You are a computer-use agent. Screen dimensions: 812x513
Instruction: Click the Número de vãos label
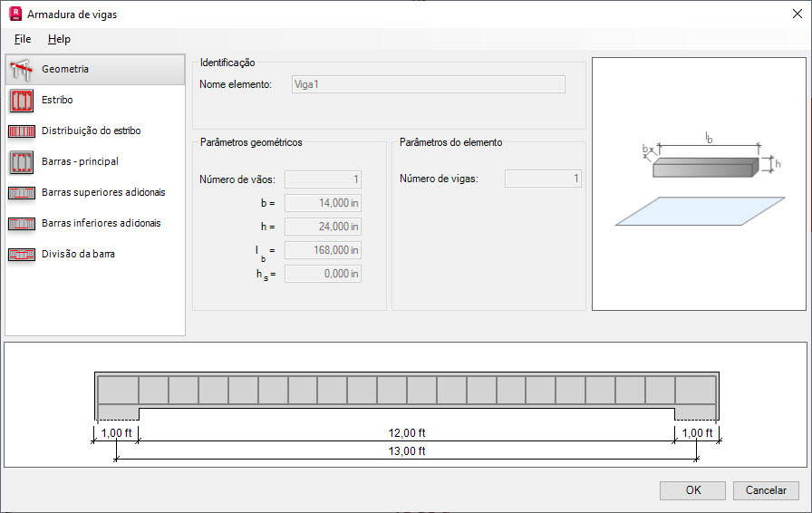237,179
